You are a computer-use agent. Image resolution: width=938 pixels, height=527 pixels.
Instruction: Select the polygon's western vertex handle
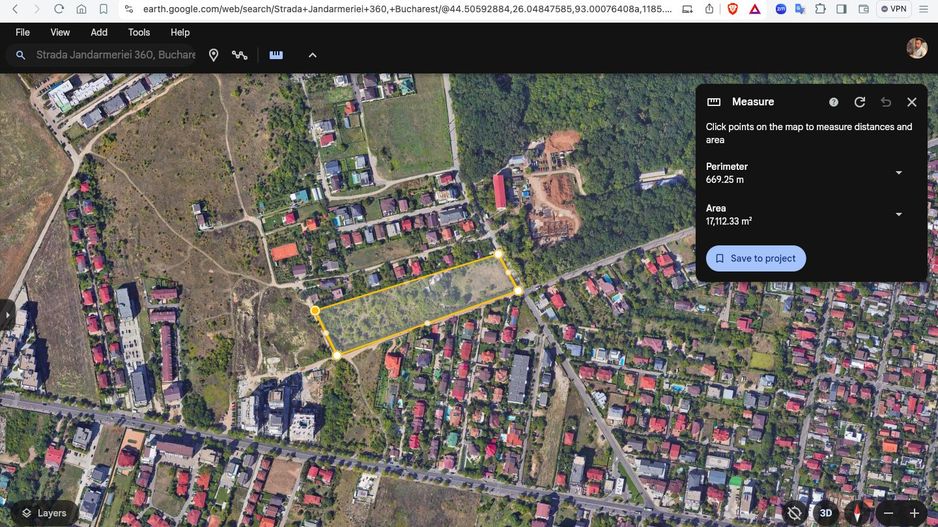tap(315, 310)
